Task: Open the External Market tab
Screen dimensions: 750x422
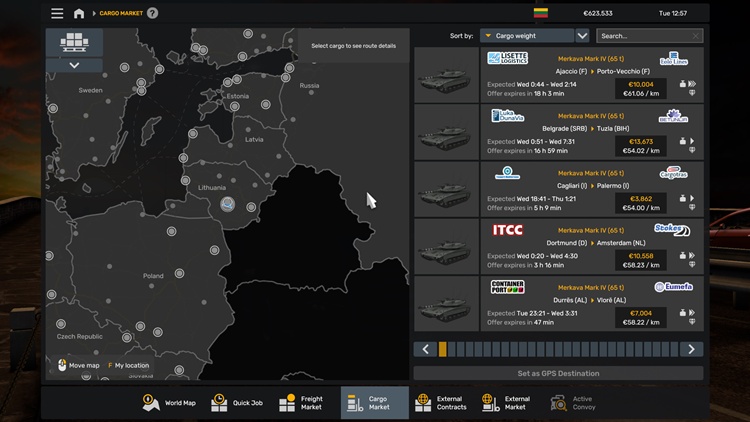Action: tap(505, 403)
